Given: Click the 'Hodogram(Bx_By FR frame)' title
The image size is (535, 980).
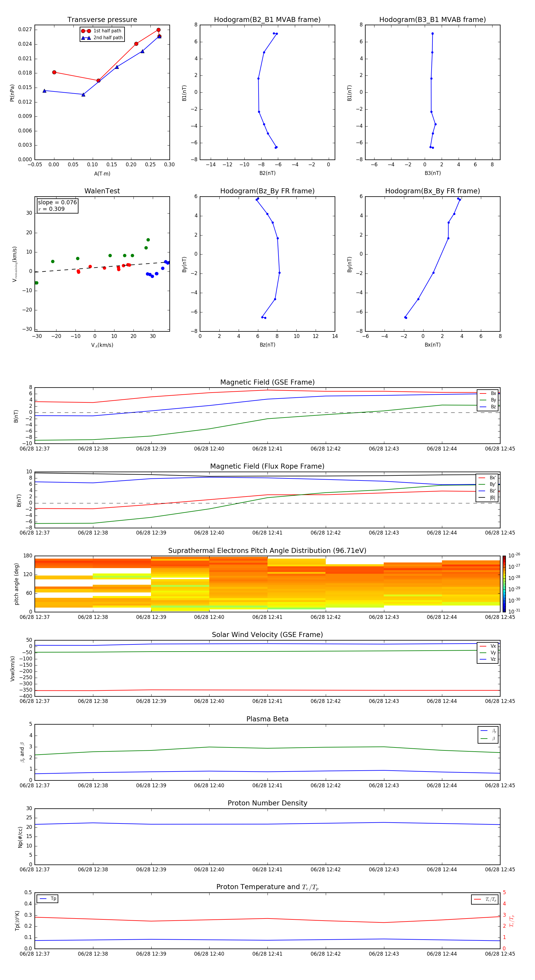Looking at the screenshot, I should (x=432, y=191).
